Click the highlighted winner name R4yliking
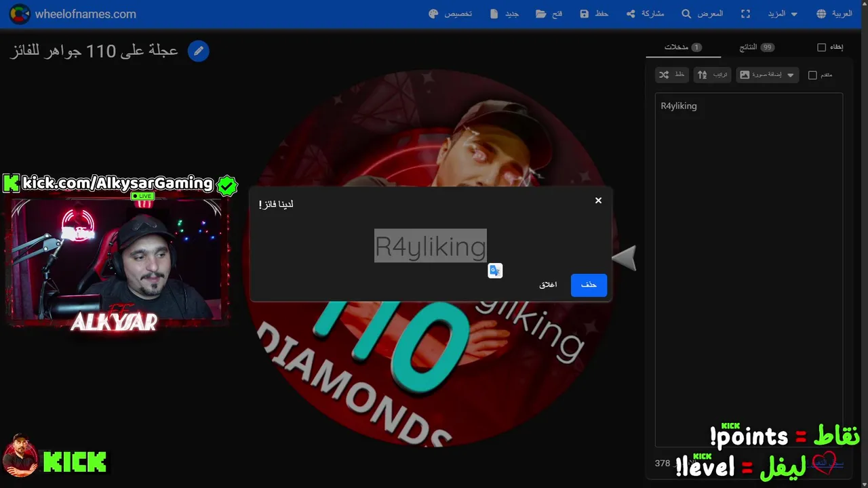Screen dimensions: 868x488 click(431, 245)
